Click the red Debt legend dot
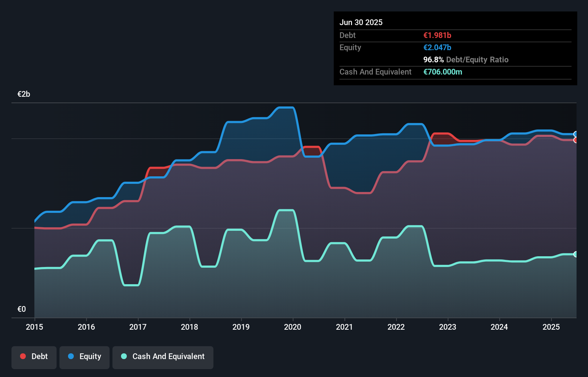 click(x=23, y=356)
